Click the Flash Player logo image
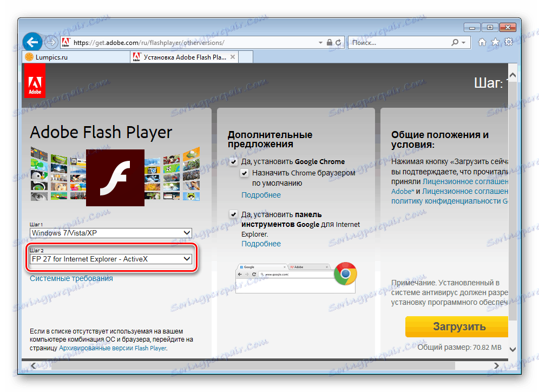 (115, 178)
